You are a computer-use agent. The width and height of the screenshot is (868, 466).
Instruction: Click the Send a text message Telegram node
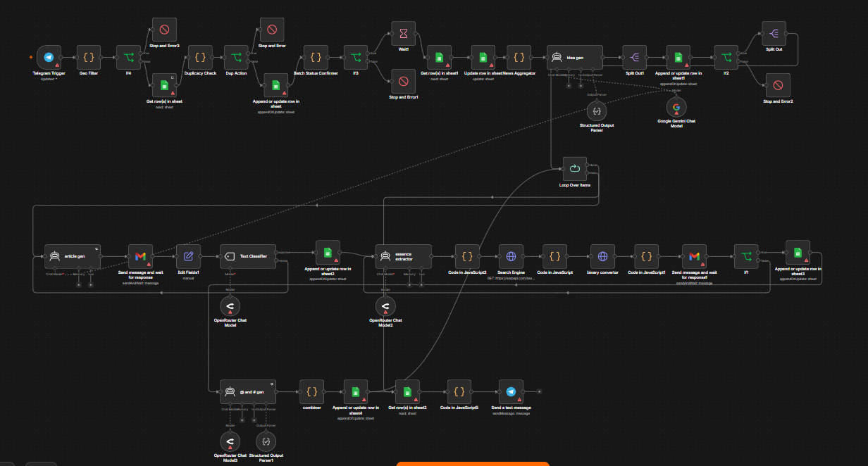[x=511, y=391]
